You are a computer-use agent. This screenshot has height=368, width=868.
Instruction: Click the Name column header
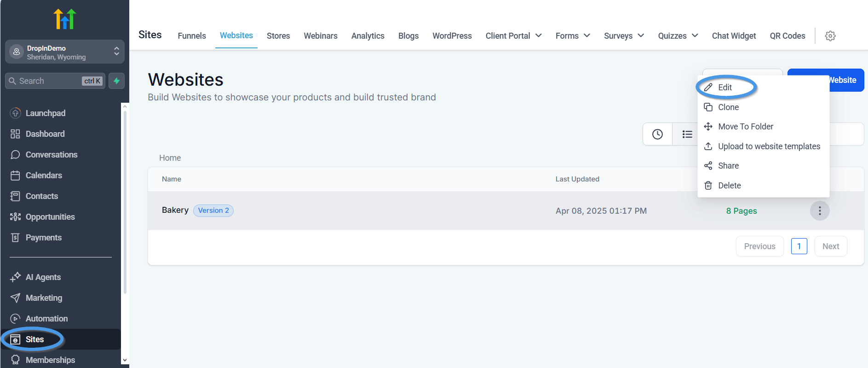point(172,179)
